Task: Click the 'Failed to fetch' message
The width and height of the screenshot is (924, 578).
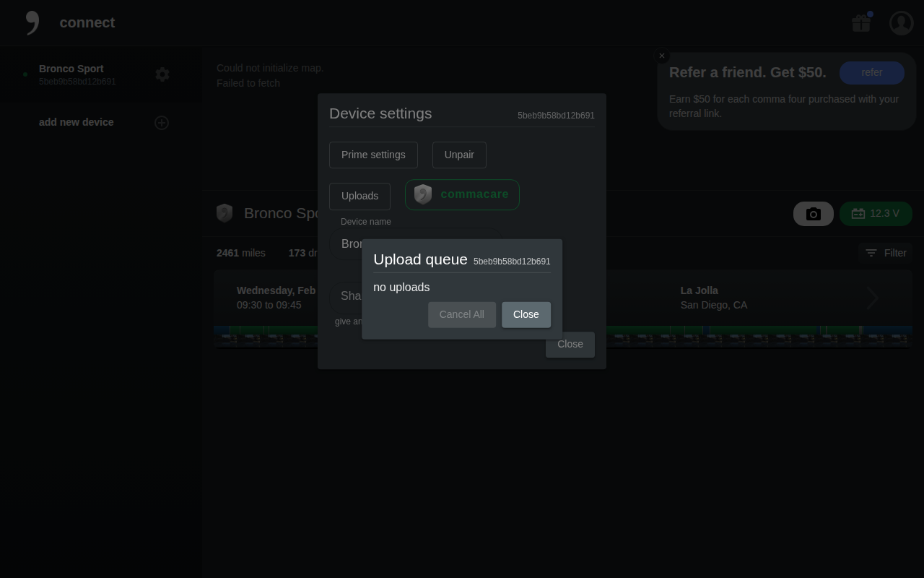Action: point(248,83)
